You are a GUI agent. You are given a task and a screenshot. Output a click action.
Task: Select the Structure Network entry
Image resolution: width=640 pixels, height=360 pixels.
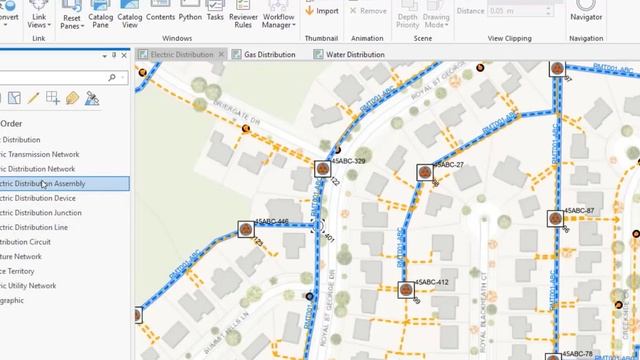[21, 257]
